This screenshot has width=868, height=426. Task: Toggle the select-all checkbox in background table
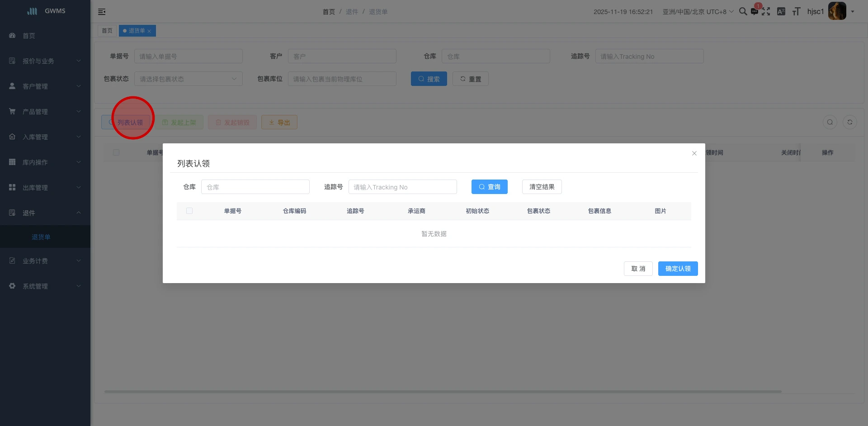116,152
